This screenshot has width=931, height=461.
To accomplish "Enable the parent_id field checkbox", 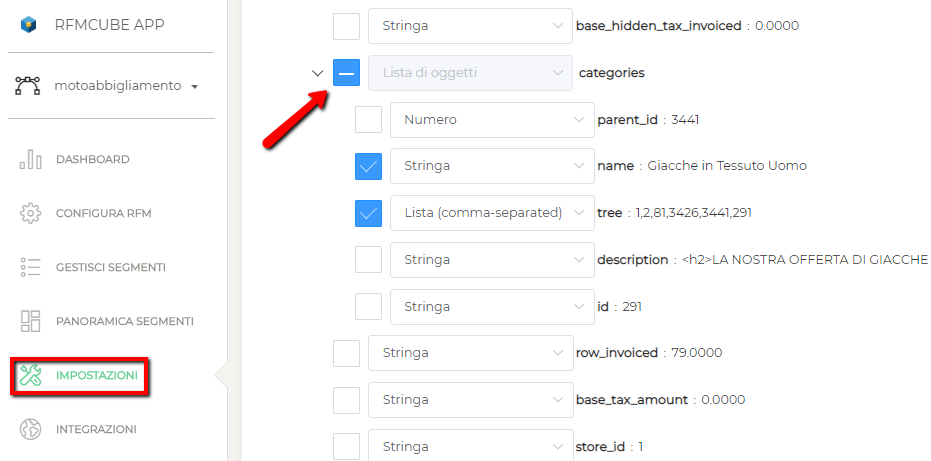I will pos(368,120).
